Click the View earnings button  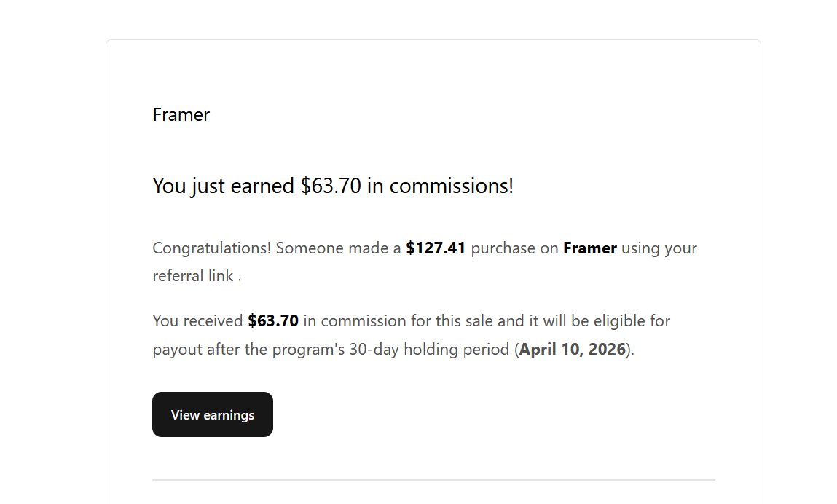(212, 414)
